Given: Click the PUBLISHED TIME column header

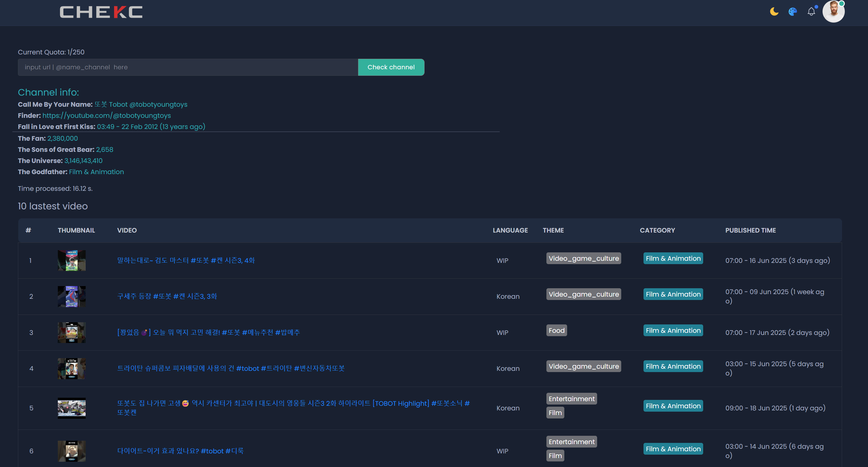Looking at the screenshot, I should coord(750,230).
